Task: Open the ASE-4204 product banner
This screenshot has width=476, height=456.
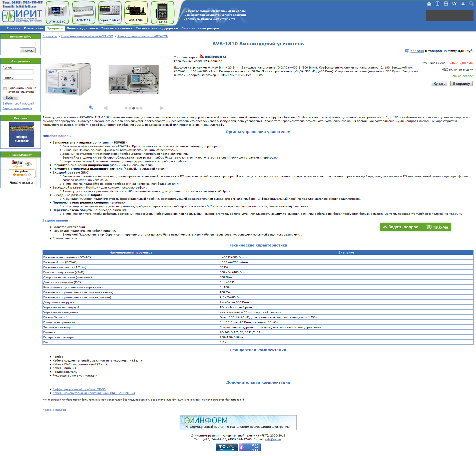Action: [x=136, y=12]
